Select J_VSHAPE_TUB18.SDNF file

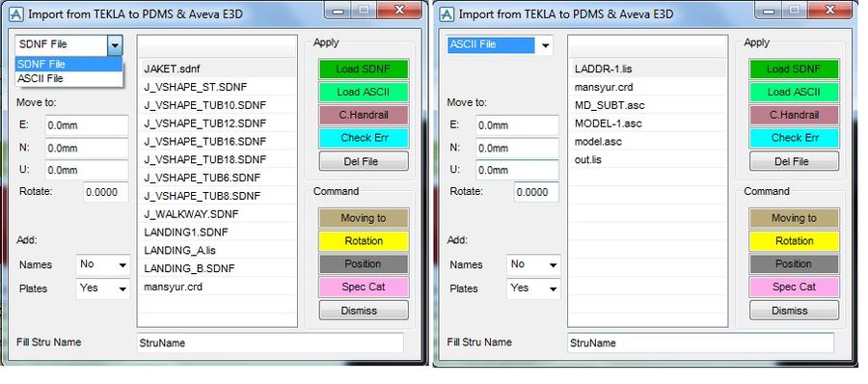pyautogui.click(x=218, y=159)
